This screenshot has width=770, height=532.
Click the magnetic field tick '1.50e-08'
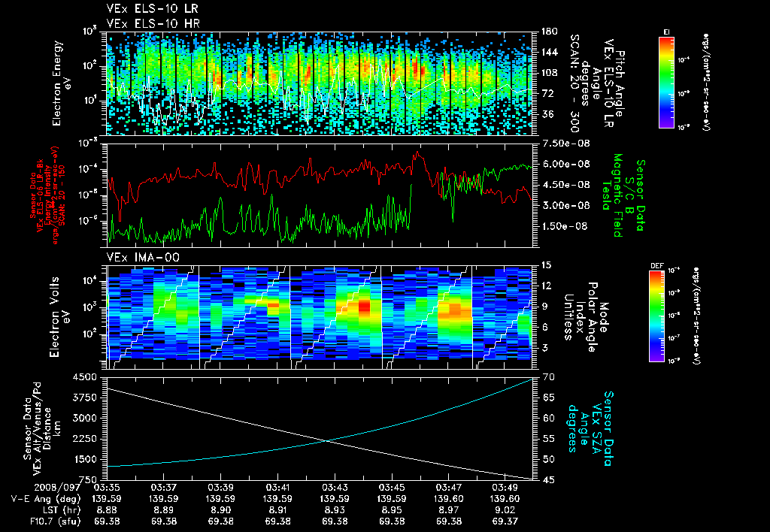pos(566,226)
